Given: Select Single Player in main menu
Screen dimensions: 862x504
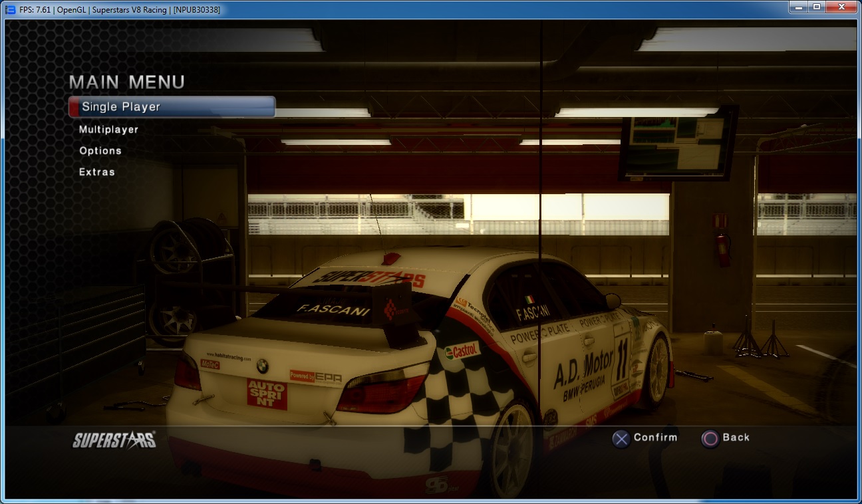Looking at the screenshot, I should coord(172,107).
